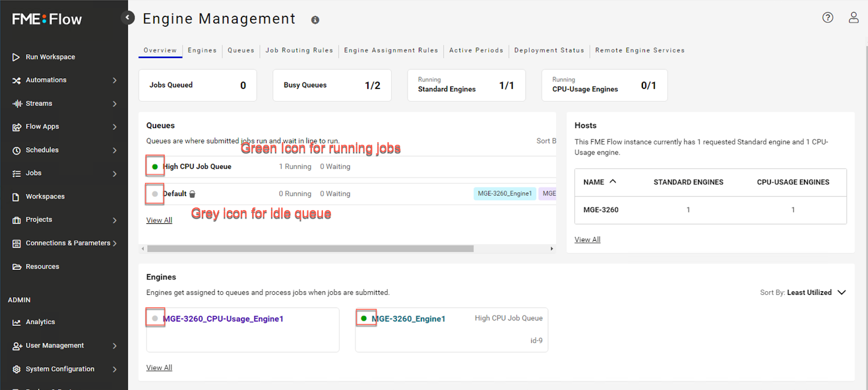Expand the Connections & Parameters chevron

click(114, 243)
